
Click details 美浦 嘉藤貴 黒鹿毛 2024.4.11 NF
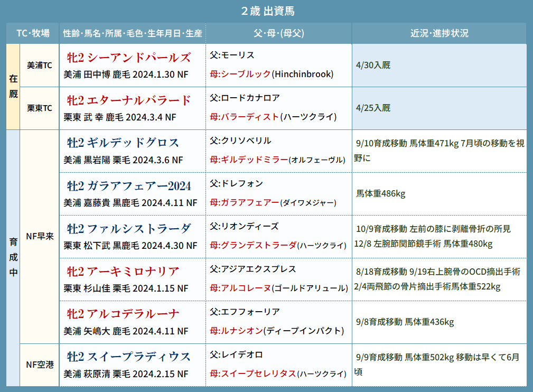click(x=130, y=203)
